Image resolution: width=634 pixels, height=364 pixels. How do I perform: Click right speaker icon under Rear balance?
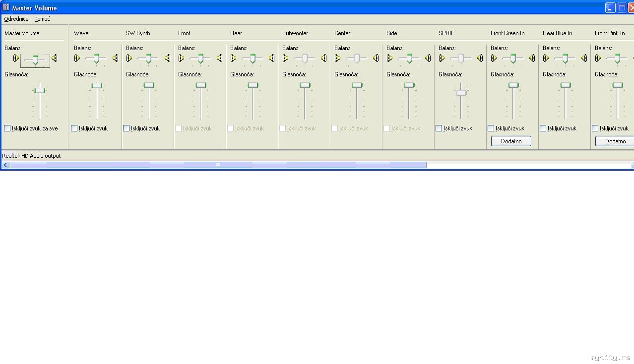pos(272,59)
